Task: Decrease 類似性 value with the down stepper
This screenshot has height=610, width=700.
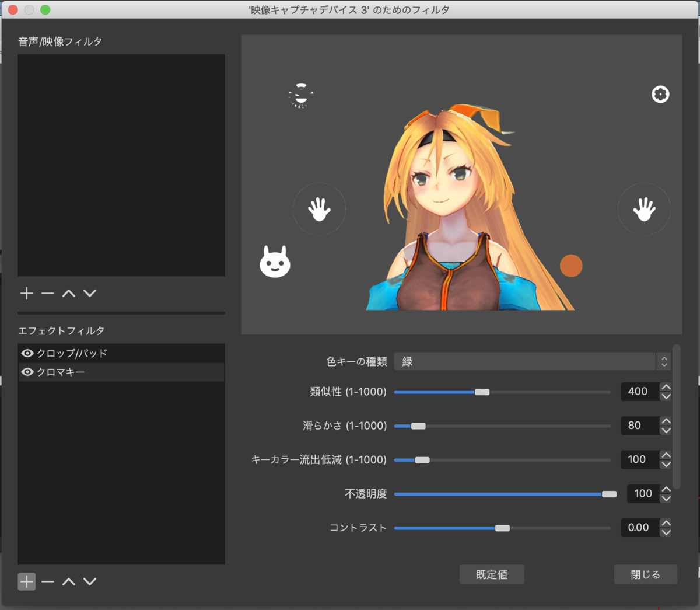Action: (x=666, y=396)
